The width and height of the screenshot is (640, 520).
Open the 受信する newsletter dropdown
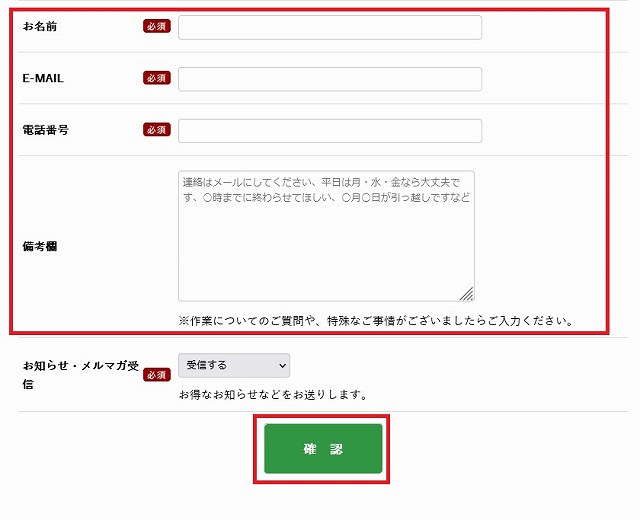(x=233, y=365)
